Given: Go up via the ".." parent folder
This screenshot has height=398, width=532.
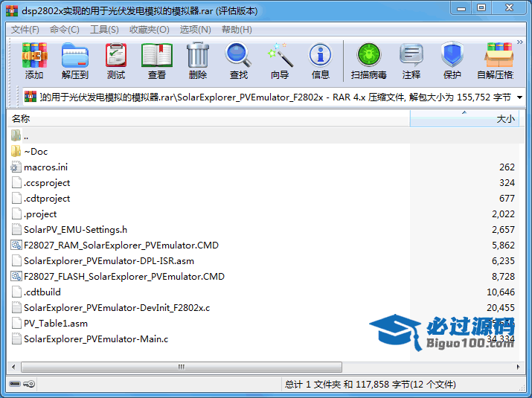Looking at the screenshot, I should 26,136.
